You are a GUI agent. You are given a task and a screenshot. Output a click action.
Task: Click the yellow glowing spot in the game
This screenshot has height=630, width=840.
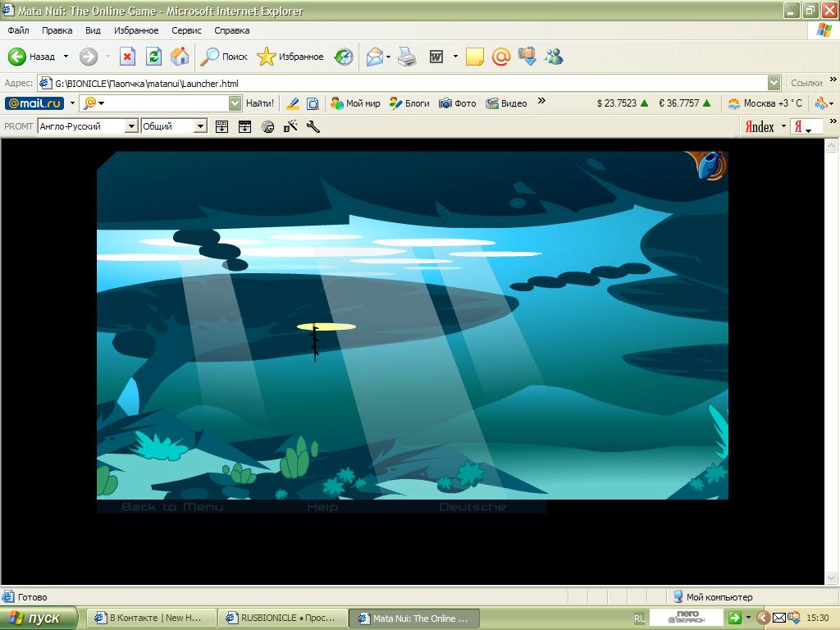[x=326, y=326]
